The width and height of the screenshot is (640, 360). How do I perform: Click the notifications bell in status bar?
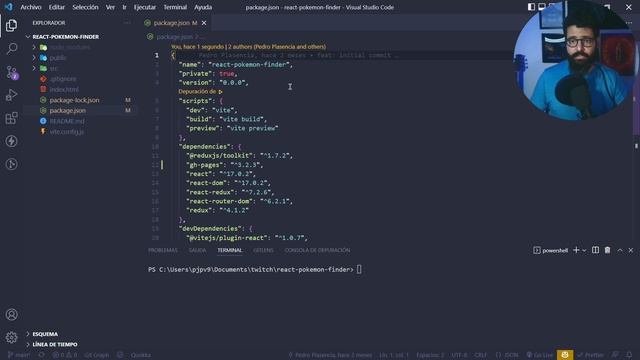(629, 355)
